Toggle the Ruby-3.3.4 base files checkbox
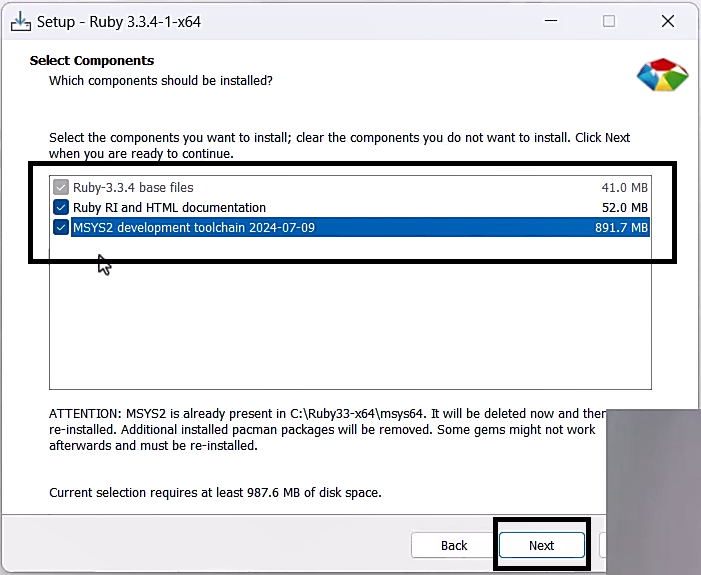The image size is (701, 575). [x=61, y=187]
